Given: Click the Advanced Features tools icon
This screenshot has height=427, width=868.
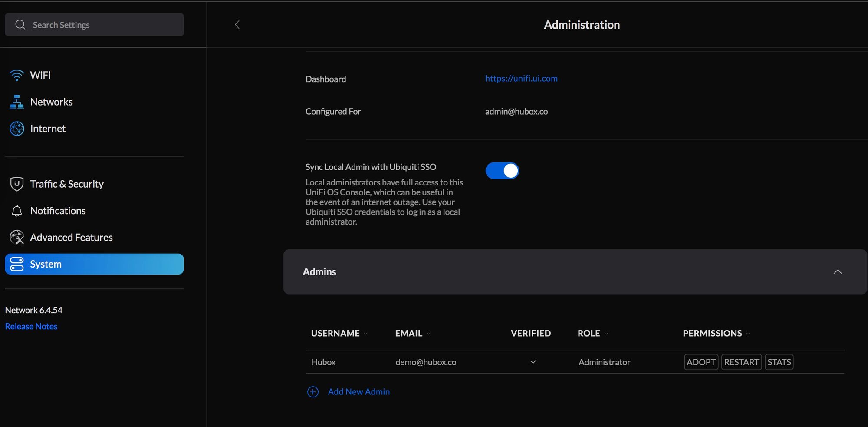Looking at the screenshot, I should point(16,237).
